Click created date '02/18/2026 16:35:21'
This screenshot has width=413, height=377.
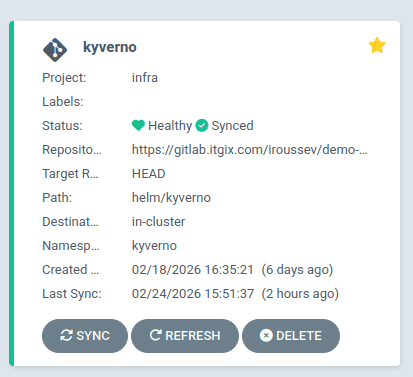193,270
